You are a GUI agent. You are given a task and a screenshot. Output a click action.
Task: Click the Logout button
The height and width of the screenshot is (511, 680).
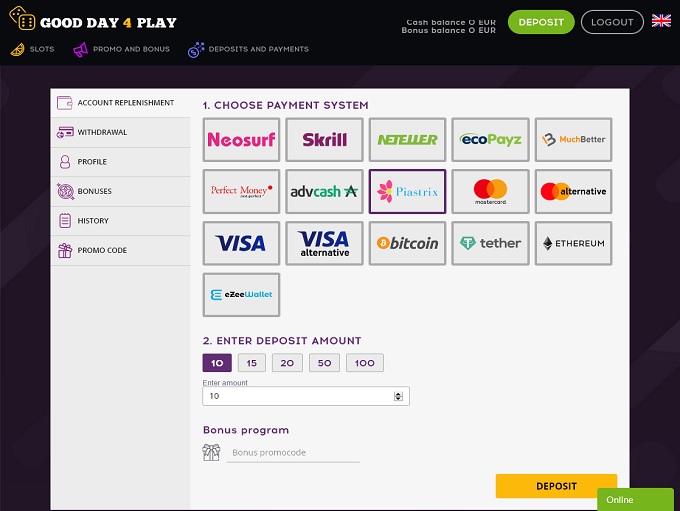612,22
